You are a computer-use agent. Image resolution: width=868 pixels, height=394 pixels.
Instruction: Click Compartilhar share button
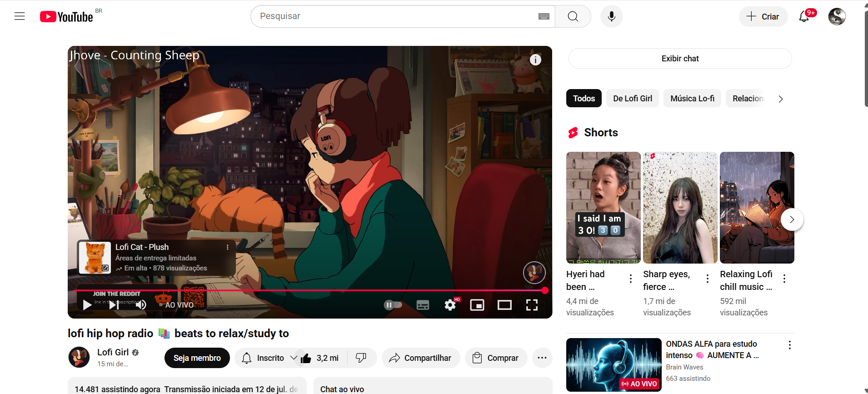(x=421, y=358)
